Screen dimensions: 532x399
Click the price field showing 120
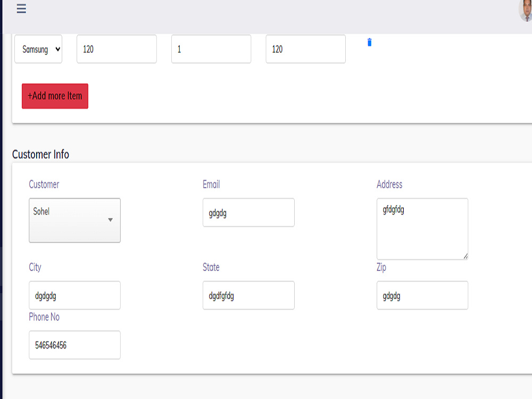coord(117,49)
